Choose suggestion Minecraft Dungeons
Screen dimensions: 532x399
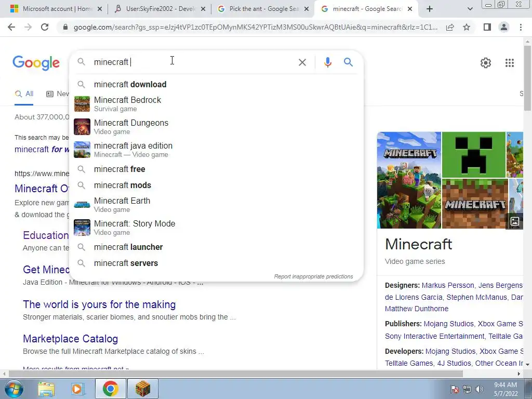pyautogui.click(x=216, y=127)
